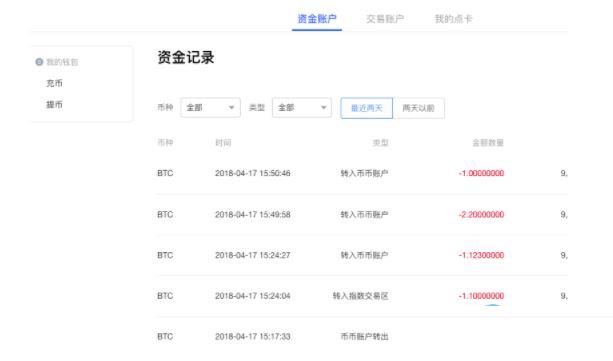Viewport: 613px width, 361px height.
Task: Click 币币账户转出 type cell
Action: tap(364, 336)
